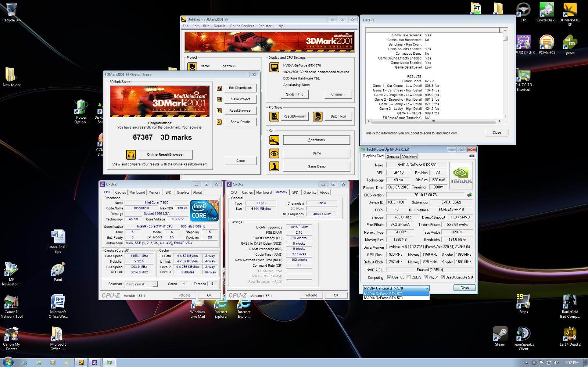
Task: Select the highlighted GTX 570 list entry
Action: (396, 294)
